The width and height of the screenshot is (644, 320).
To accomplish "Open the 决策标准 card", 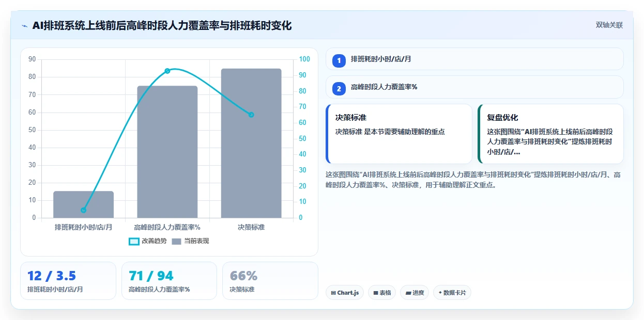I will [399, 134].
